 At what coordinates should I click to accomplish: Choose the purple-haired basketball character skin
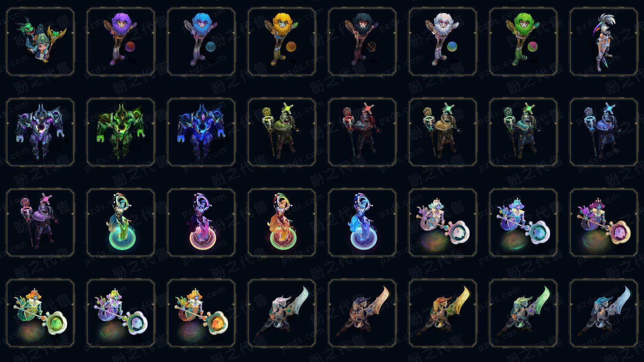click(121, 42)
